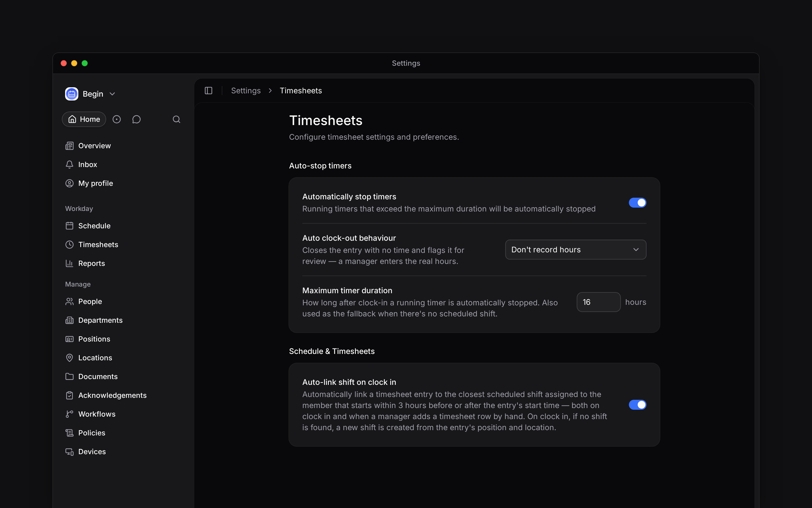The width and height of the screenshot is (812, 508).
Task: Click the Timesheets clock icon
Action: tap(70, 245)
